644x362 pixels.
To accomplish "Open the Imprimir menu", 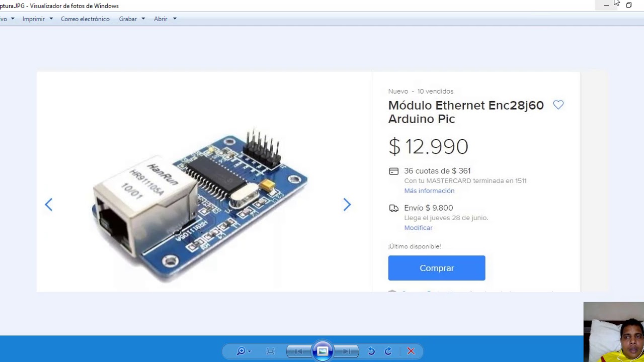I will pyautogui.click(x=34, y=19).
